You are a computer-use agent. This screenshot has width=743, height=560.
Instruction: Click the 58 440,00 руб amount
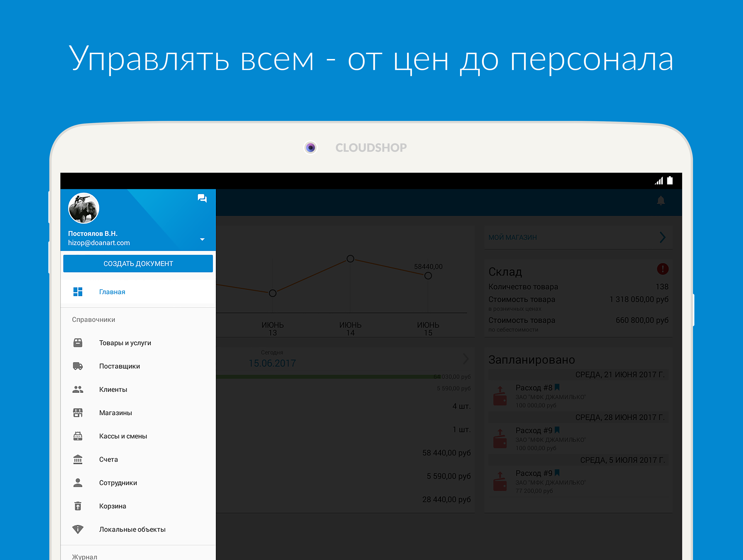coord(446,453)
